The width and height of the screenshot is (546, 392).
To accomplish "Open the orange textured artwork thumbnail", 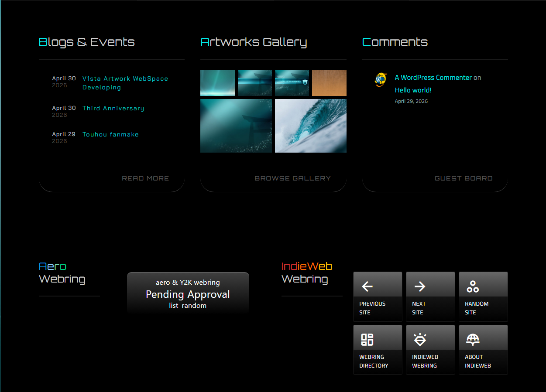I will pyautogui.click(x=329, y=83).
